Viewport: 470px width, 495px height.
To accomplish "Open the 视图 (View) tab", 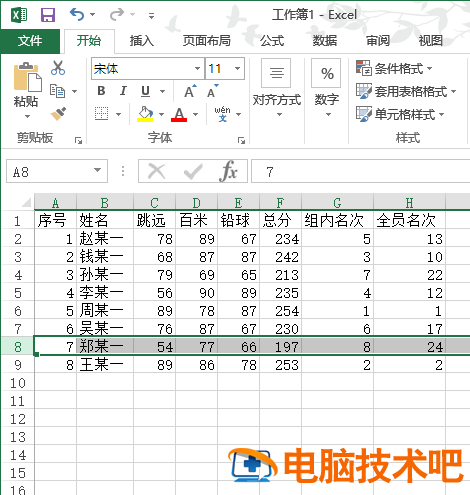I will tap(431, 41).
